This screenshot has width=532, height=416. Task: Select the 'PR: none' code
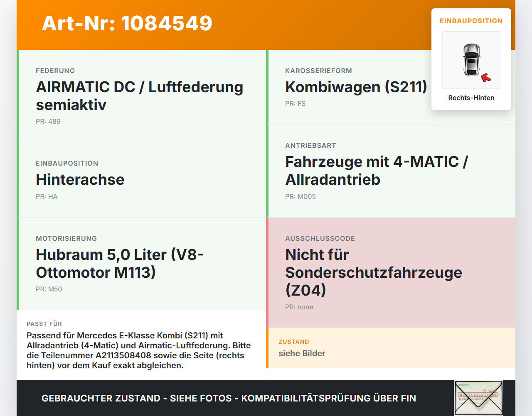pyautogui.click(x=299, y=307)
